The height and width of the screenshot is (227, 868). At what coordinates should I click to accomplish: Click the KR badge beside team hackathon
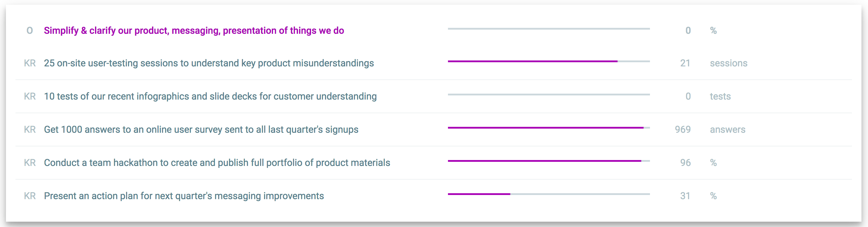pos(30,163)
